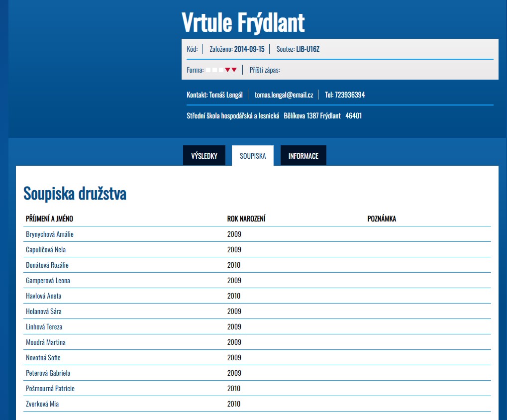Image resolution: width=507 pixels, height=420 pixels.
Task: Click on Havlová Aneta
Action: 44,296
